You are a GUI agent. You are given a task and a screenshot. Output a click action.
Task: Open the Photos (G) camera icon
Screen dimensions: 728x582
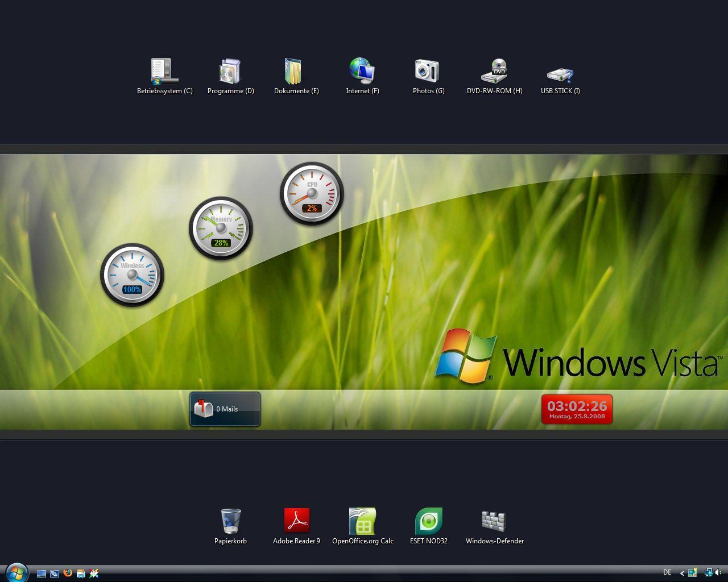[428, 76]
